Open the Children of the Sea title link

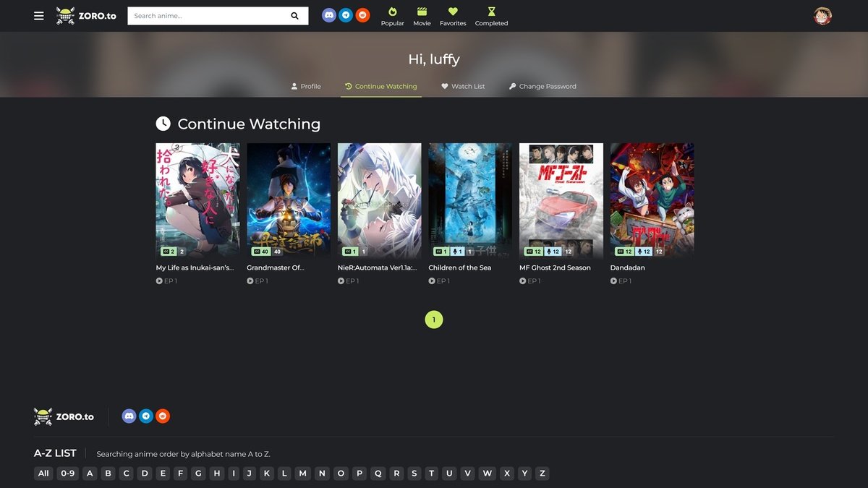(x=459, y=267)
